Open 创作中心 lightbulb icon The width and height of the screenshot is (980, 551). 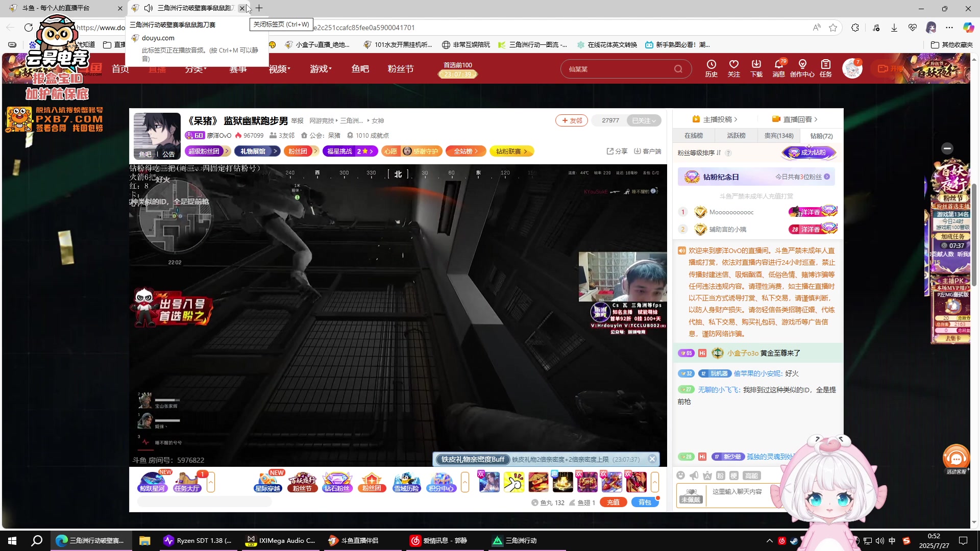click(802, 68)
